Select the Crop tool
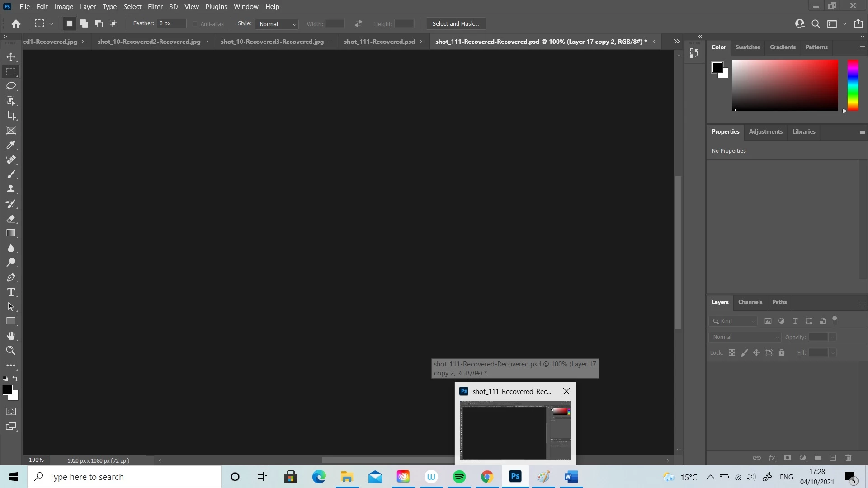 pos(11,116)
